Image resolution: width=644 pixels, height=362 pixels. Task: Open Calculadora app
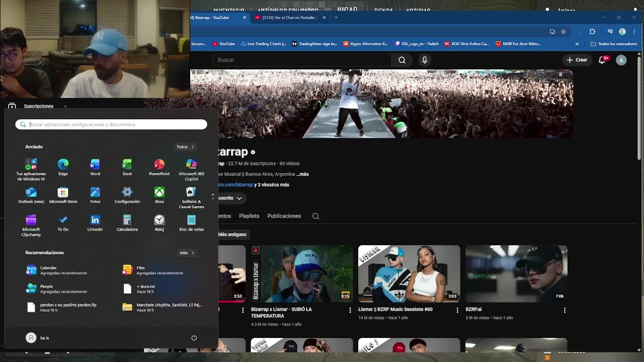127,223
